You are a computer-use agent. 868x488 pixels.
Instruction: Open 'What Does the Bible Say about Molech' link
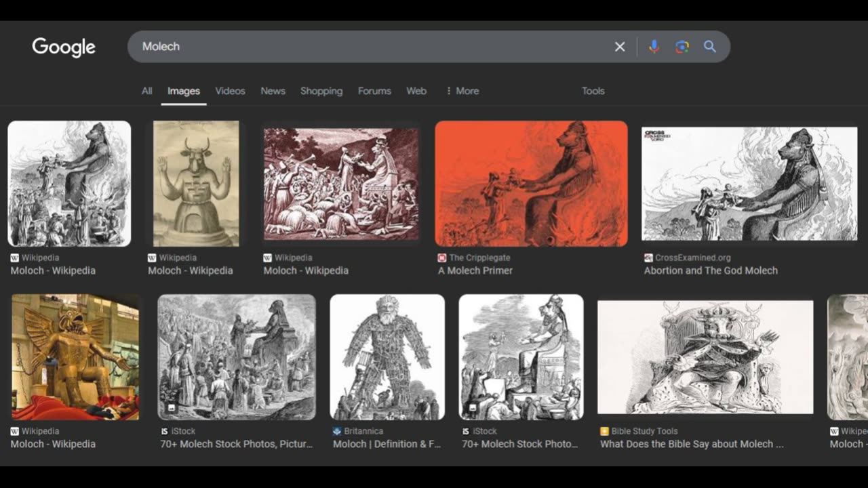692,444
